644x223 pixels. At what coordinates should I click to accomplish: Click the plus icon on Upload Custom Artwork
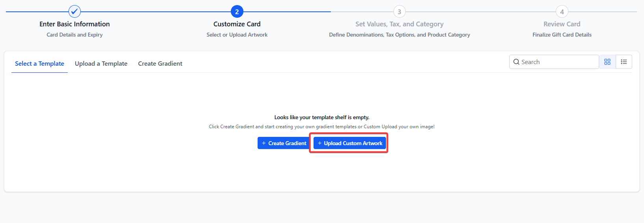pos(320,143)
